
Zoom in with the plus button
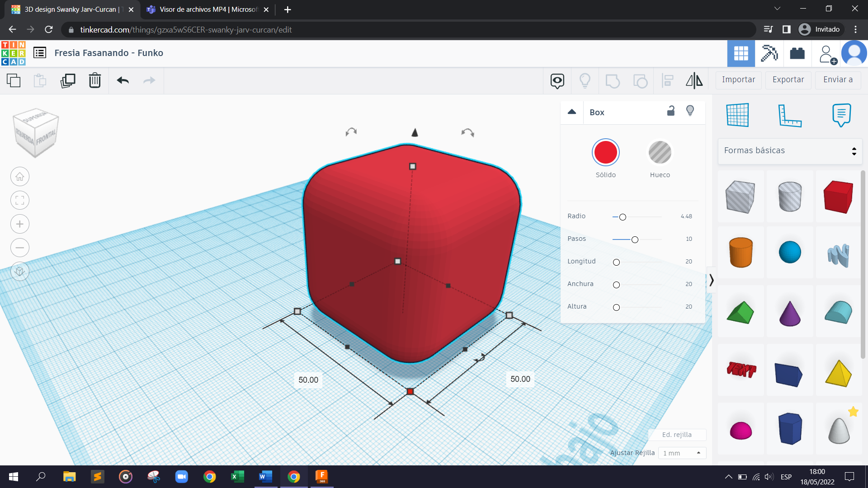[x=20, y=224]
